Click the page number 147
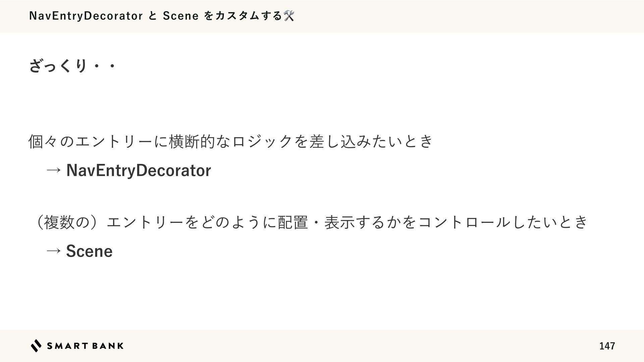This screenshot has width=644, height=362. (607, 346)
